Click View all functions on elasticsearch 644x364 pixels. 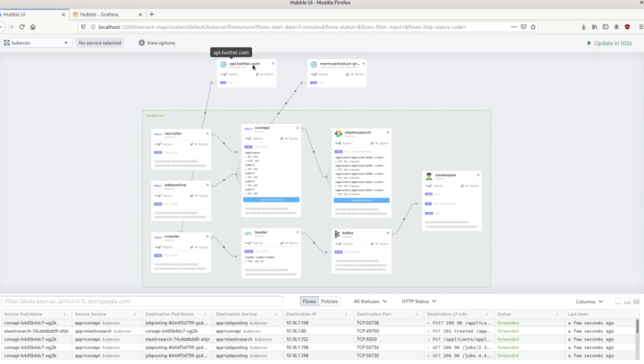click(x=361, y=200)
